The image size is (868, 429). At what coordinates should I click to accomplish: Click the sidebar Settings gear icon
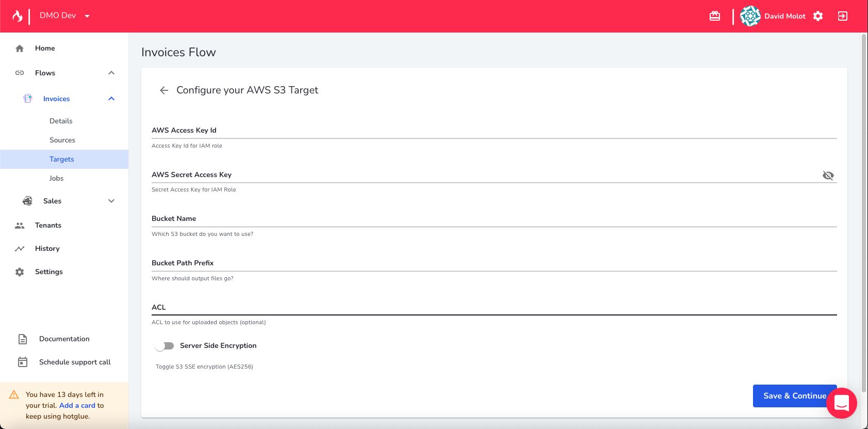20,272
